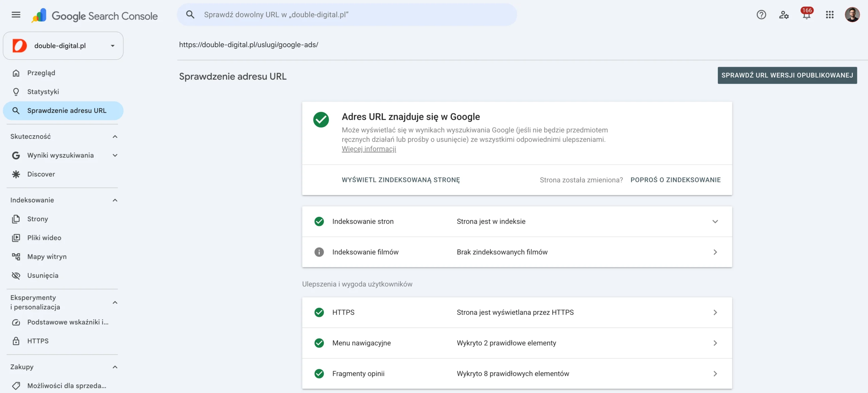Open Pliki wideo report
Viewport: 868px width, 393px height.
tap(63, 238)
